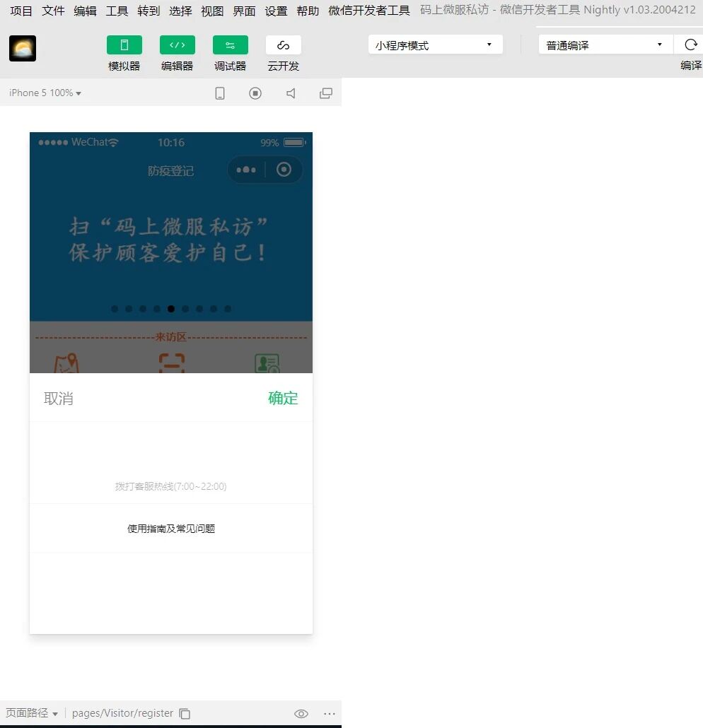Image resolution: width=703 pixels, height=728 pixels.
Task: Open the 微信开发者工具 menu
Action: pyautogui.click(x=369, y=11)
